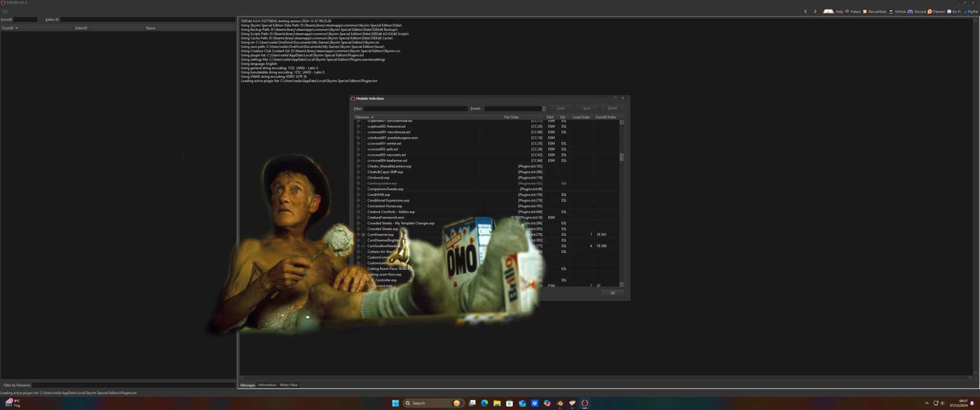The image size is (980, 410).
Task: Open the Discord link icon
Action: tap(910, 11)
